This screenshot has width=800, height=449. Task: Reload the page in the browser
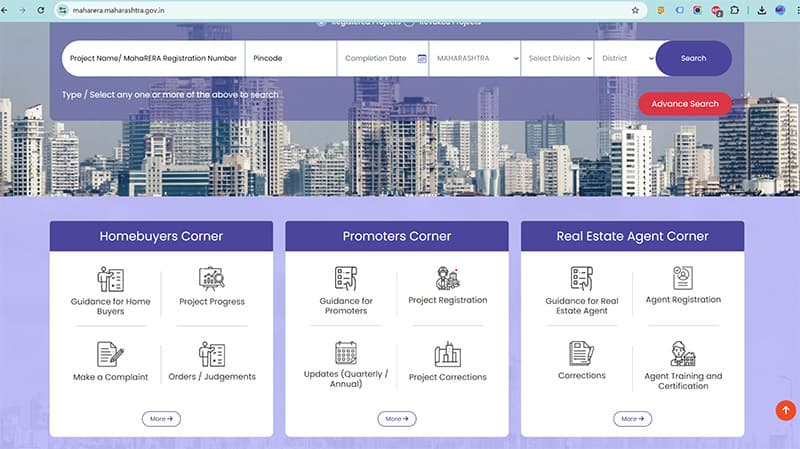click(40, 10)
